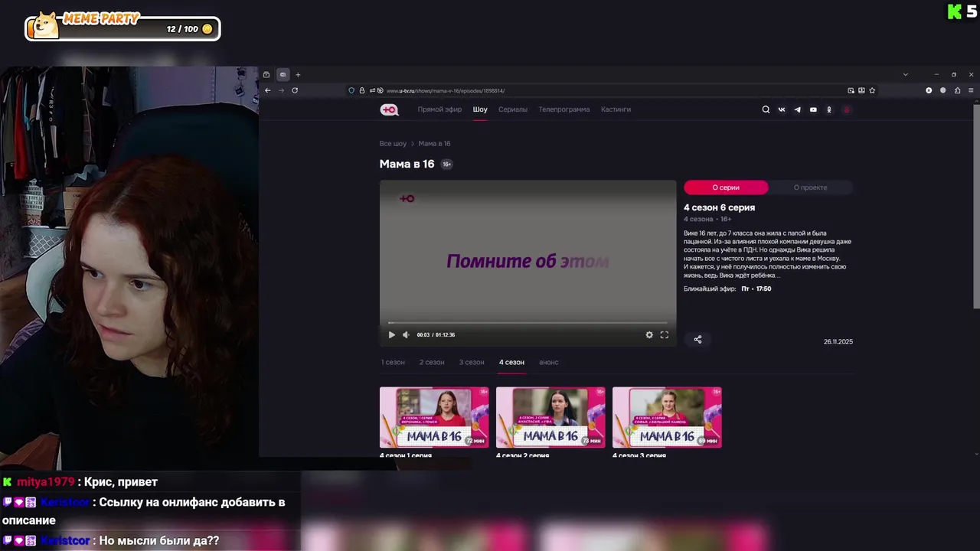Click the 26.11.2025 date text
The height and width of the screenshot is (551, 980).
838,341
